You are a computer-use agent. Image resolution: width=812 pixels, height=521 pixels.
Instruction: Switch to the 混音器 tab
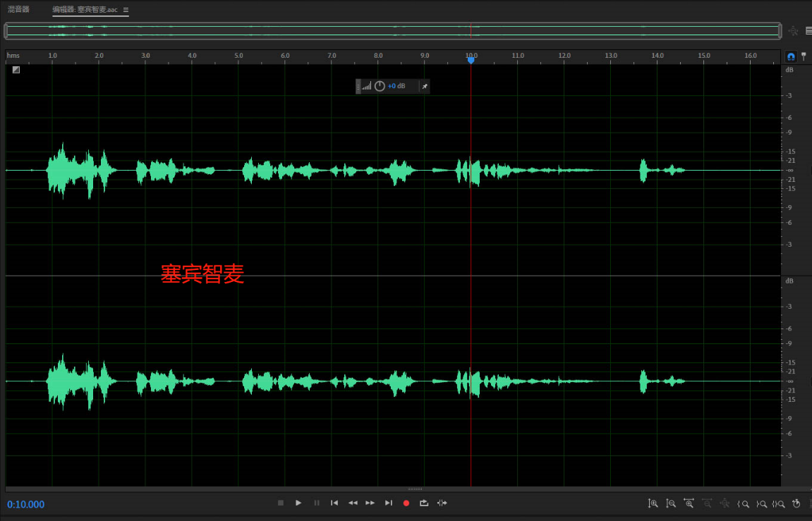(18, 9)
